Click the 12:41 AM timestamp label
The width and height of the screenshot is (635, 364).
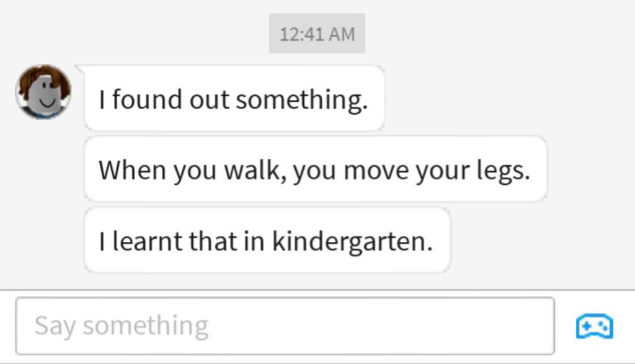pyautogui.click(x=317, y=33)
